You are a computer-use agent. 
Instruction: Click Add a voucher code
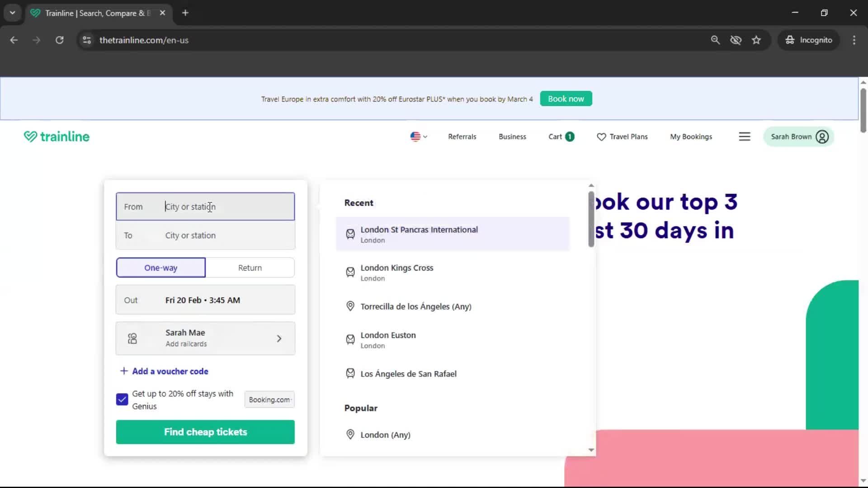pyautogui.click(x=170, y=371)
